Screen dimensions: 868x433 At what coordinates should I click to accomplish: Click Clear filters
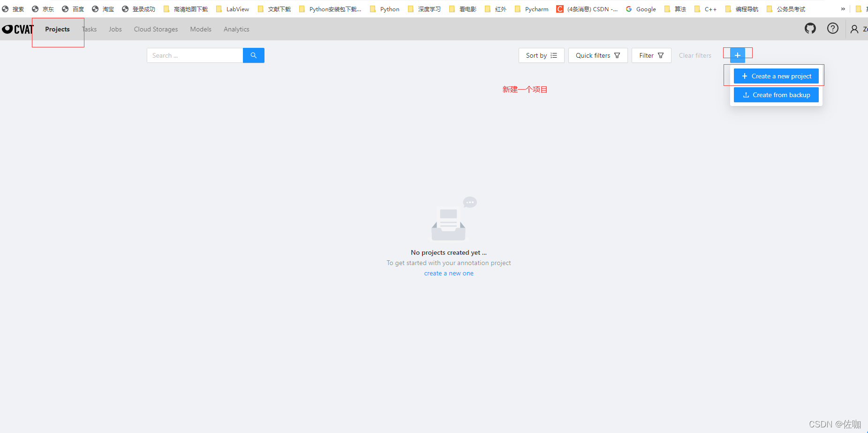pyautogui.click(x=695, y=55)
